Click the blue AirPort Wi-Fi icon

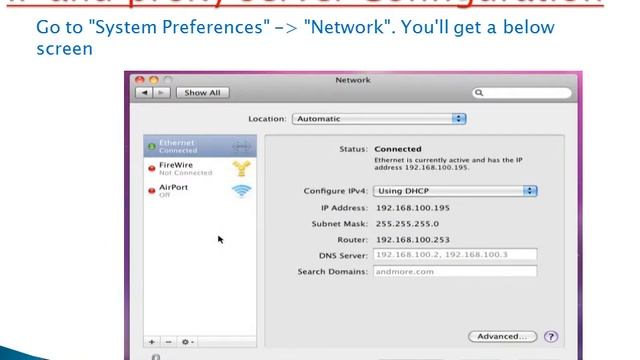pos(242,191)
